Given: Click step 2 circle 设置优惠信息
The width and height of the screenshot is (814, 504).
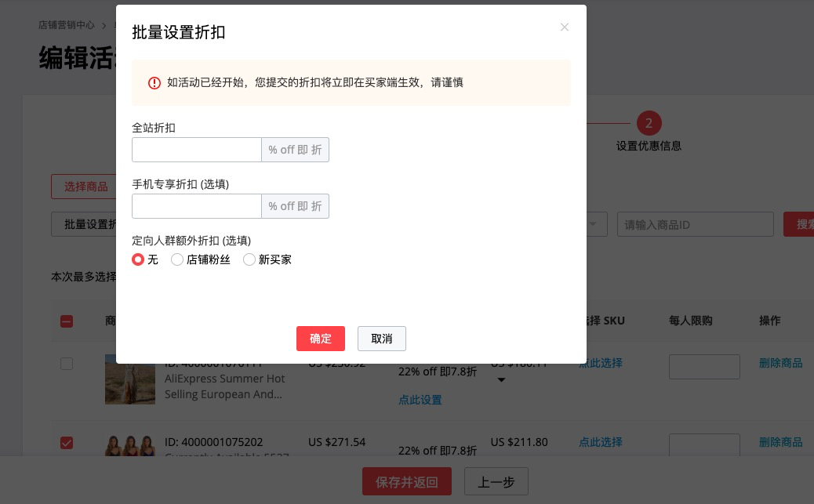Looking at the screenshot, I should coord(649,124).
